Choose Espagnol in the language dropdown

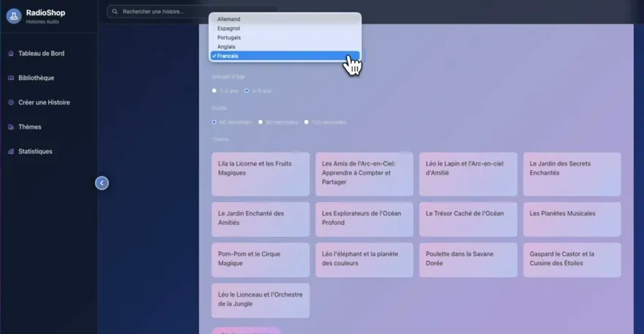coord(285,29)
